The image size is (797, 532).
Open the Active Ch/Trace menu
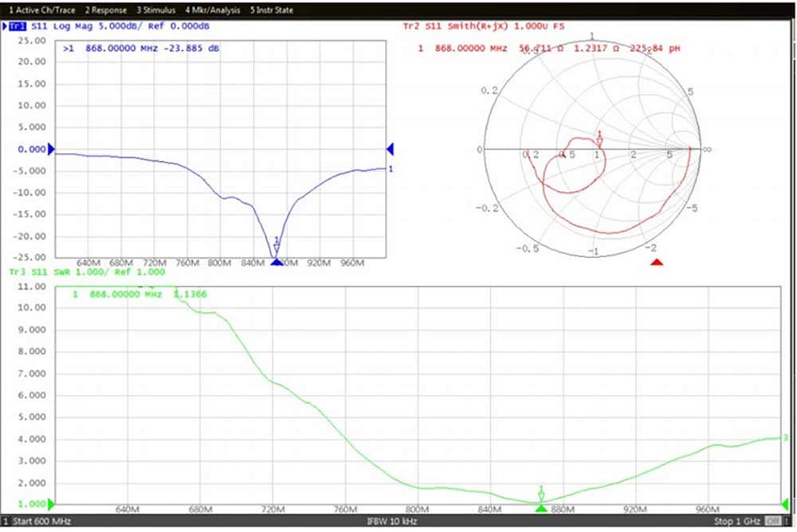[41, 10]
